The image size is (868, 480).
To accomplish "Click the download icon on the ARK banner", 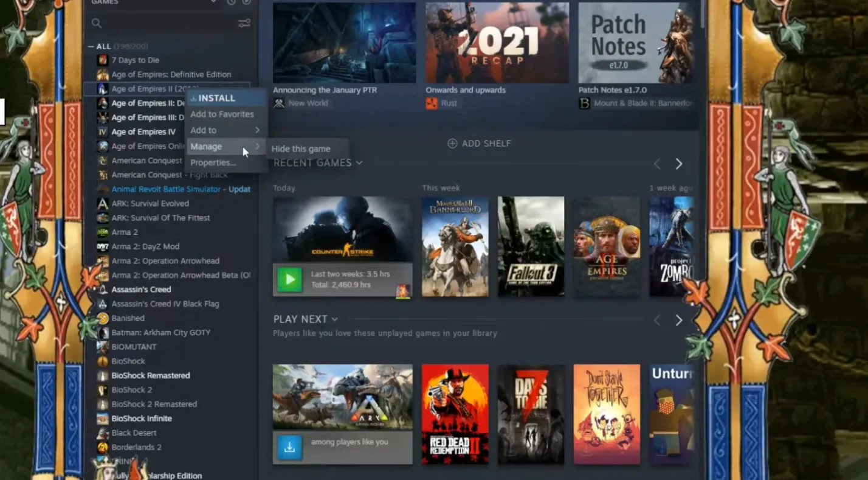I will (289, 447).
